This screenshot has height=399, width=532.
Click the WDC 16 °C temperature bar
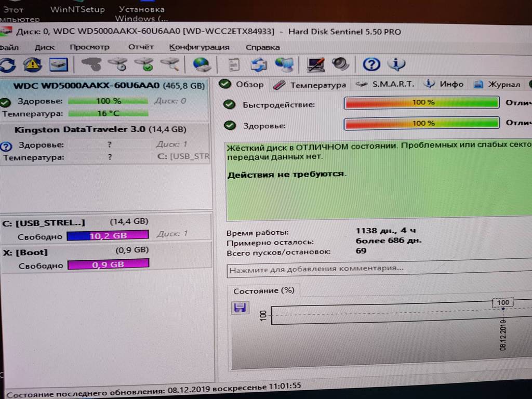point(108,113)
